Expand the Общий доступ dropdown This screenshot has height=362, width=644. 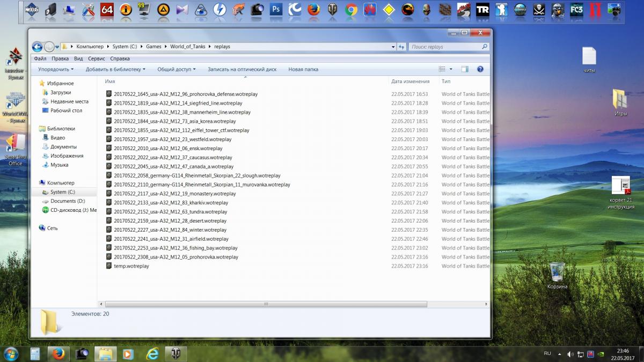click(176, 69)
